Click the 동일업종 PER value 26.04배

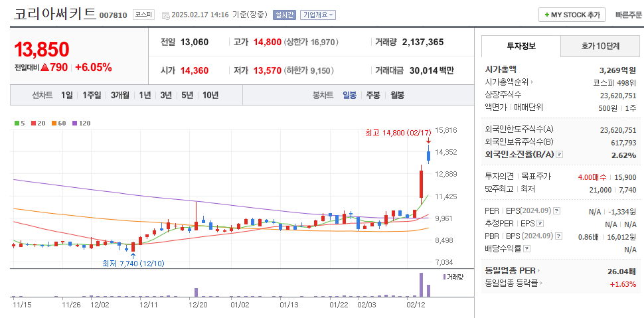click(x=622, y=271)
